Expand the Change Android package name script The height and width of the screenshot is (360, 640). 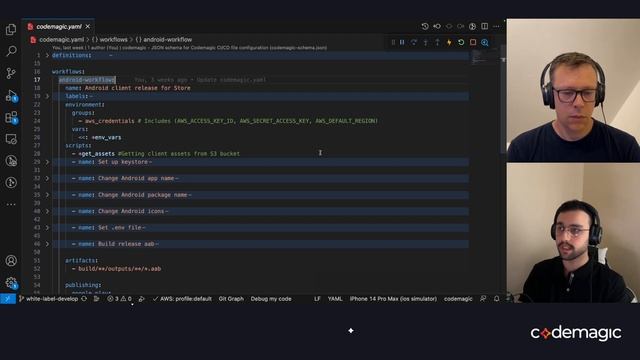[x=47, y=195]
